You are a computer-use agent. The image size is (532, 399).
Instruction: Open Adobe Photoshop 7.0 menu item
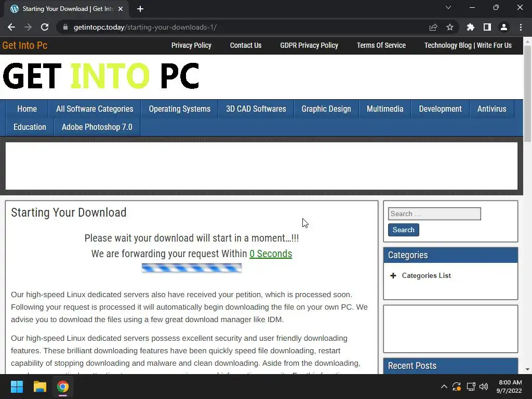click(x=97, y=127)
